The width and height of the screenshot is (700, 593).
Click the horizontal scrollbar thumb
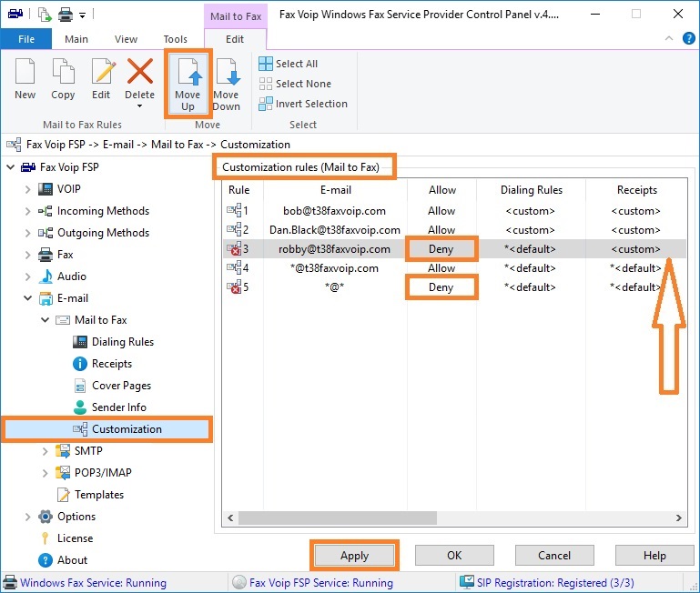pos(338,518)
